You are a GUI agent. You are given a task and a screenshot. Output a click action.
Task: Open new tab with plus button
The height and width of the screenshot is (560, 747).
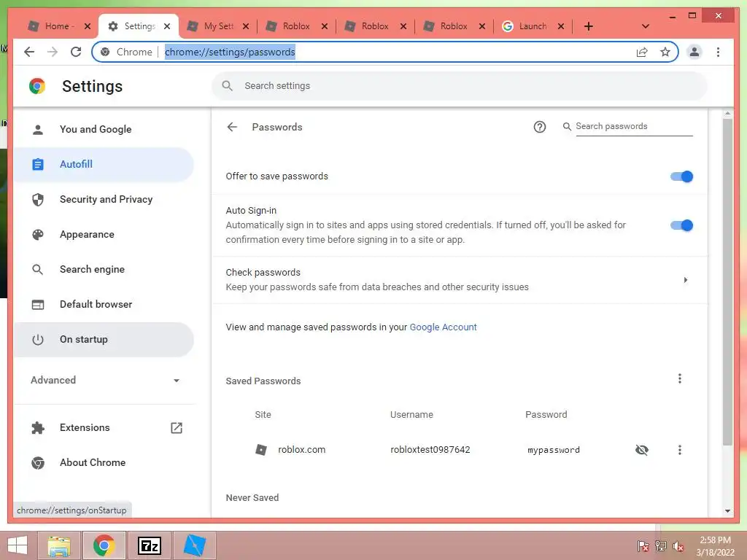click(589, 26)
